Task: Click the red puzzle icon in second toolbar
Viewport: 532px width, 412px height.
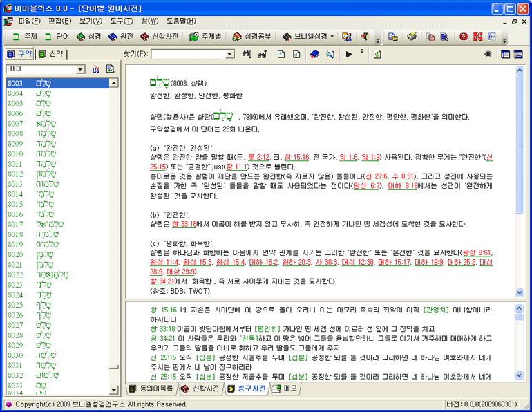Action: (x=477, y=37)
